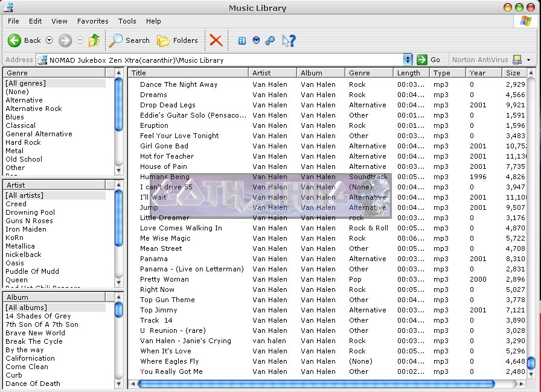Click the blue chain-link toolbar icon
This screenshot has height=392, width=541.
(x=270, y=40)
